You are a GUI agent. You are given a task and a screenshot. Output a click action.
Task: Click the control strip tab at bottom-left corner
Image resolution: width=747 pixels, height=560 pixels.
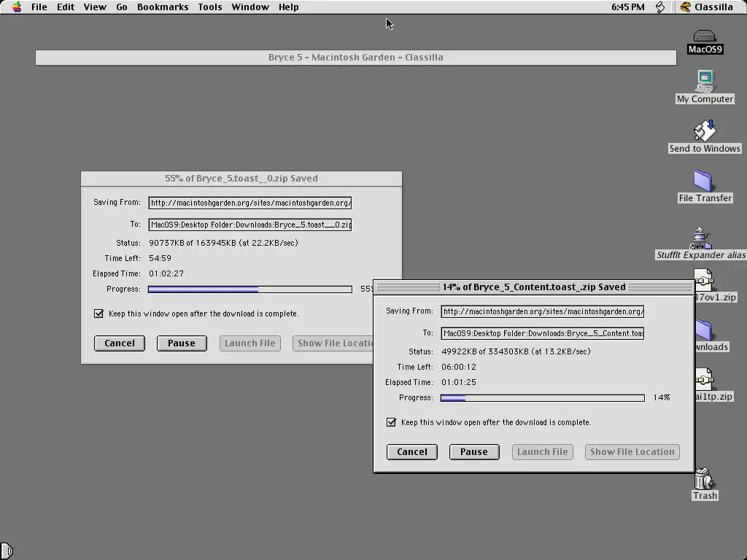coord(6,551)
